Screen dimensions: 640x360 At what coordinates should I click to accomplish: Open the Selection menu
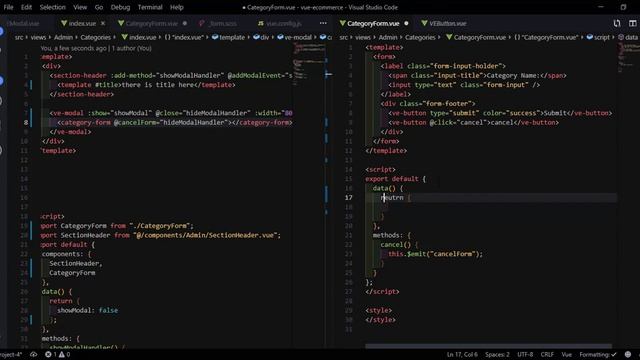click(x=52, y=7)
